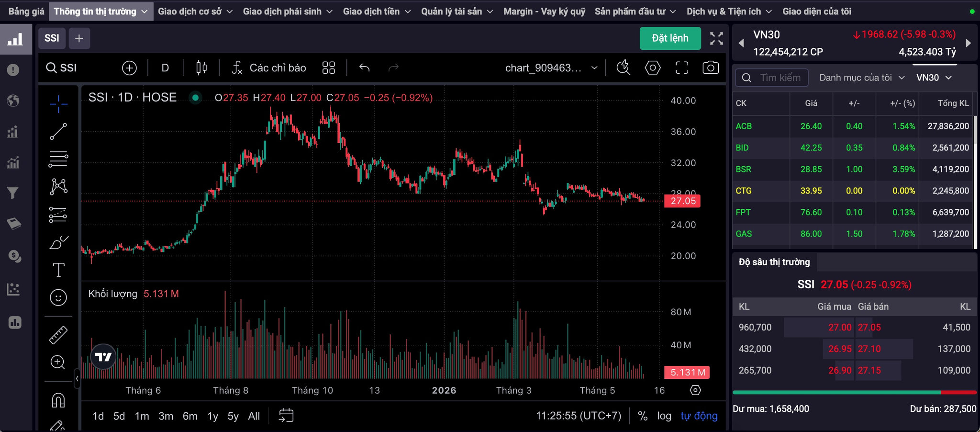Viewport: 980px width, 432px height.
Task: Open the emoji sticker tool
Action: [x=58, y=298]
